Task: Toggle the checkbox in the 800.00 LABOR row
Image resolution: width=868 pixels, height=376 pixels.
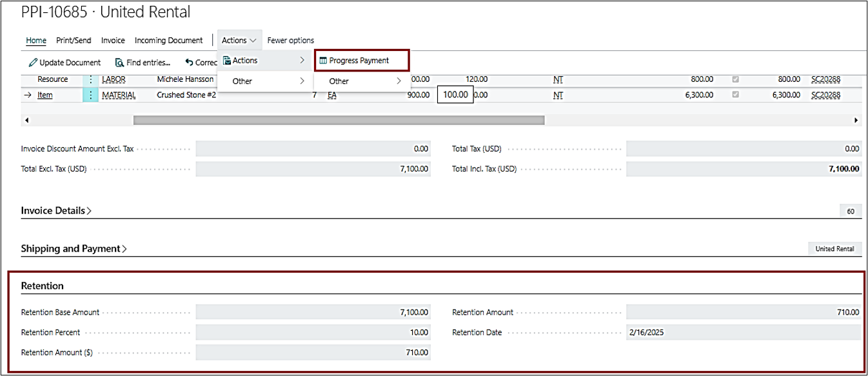Action: click(735, 79)
